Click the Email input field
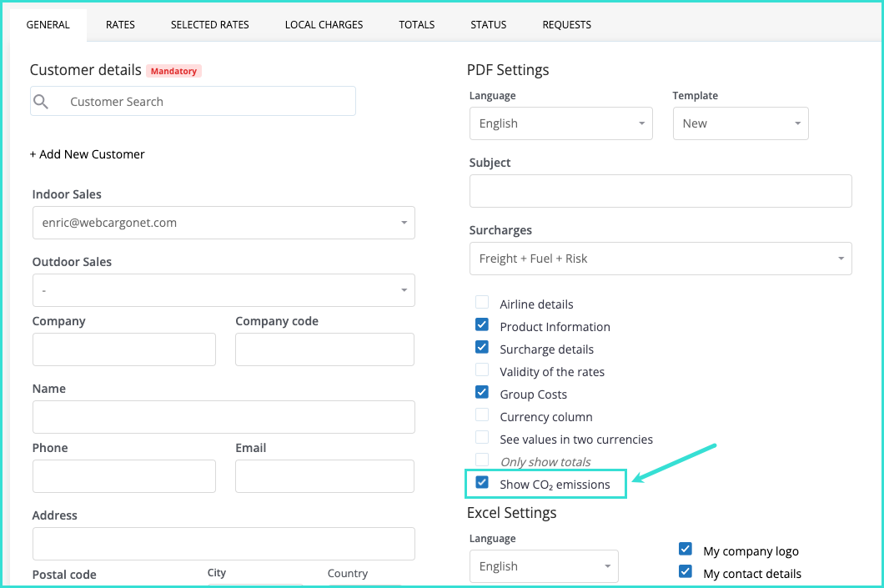Screen dimensions: 884x588 click(x=324, y=476)
